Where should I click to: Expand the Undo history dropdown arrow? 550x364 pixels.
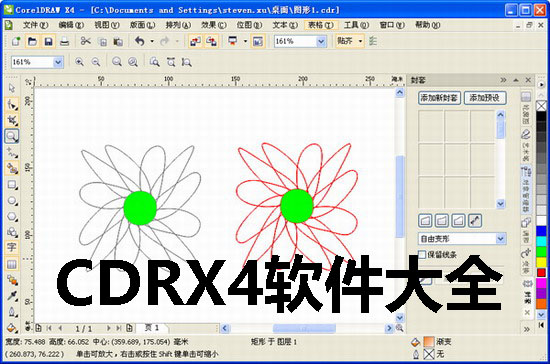(152, 41)
